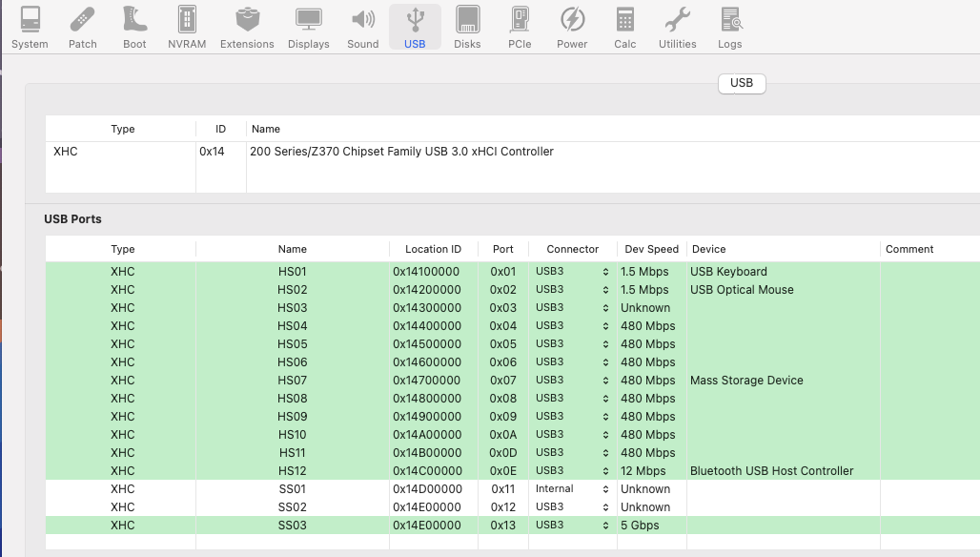The height and width of the screenshot is (557, 980).
Task: Open the Sound speaker icon
Action: click(x=363, y=27)
